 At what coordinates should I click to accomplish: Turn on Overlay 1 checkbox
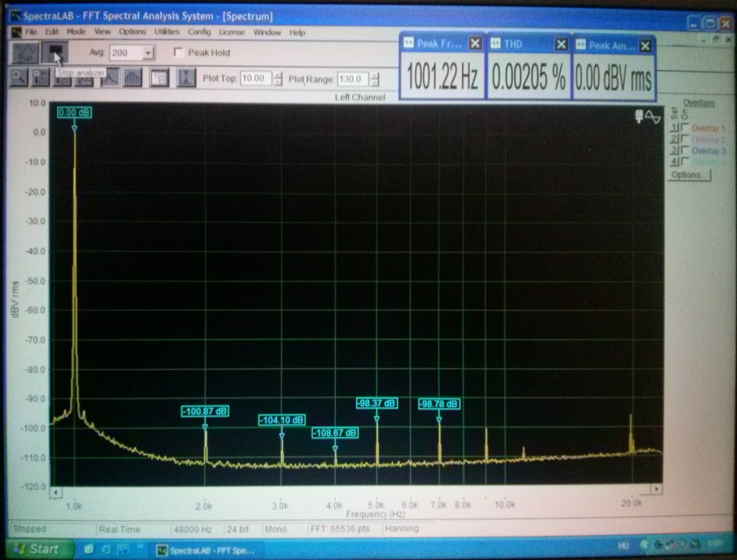click(685, 128)
